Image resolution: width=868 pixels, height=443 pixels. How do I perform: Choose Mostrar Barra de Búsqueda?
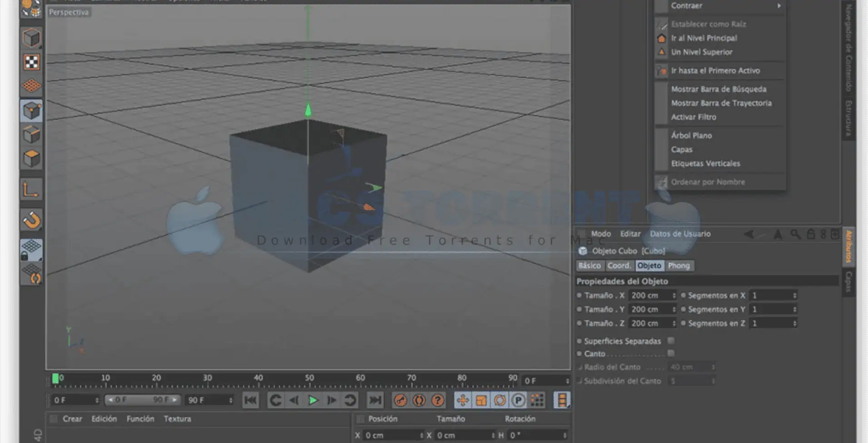[719, 89]
